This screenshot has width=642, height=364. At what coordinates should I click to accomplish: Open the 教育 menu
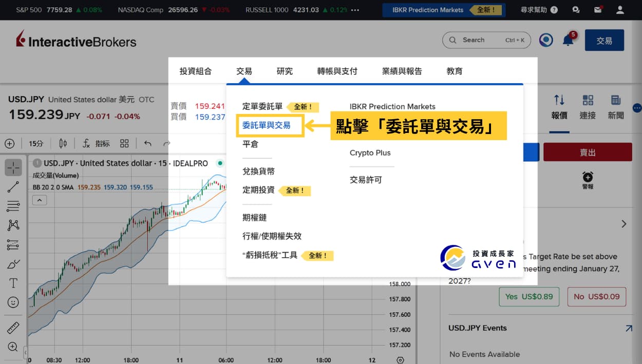click(455, 71)
